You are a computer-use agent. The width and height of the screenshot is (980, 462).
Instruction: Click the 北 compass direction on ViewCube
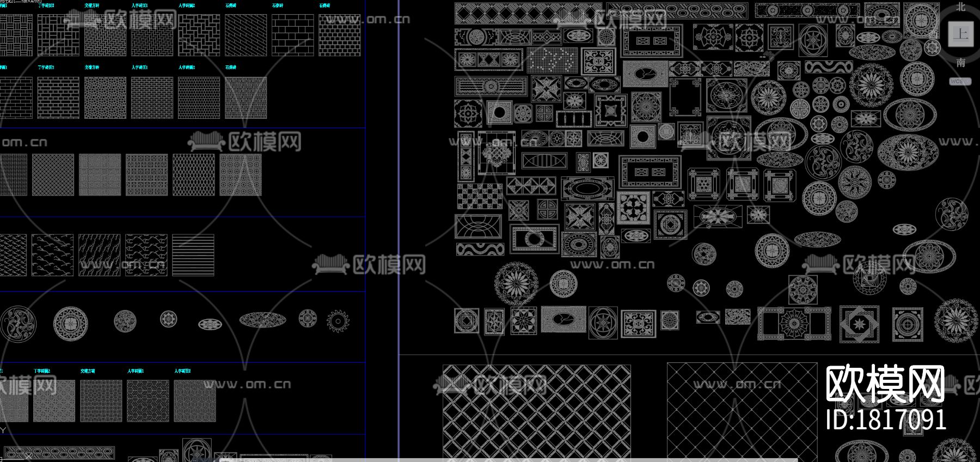[x=961, y=7]
